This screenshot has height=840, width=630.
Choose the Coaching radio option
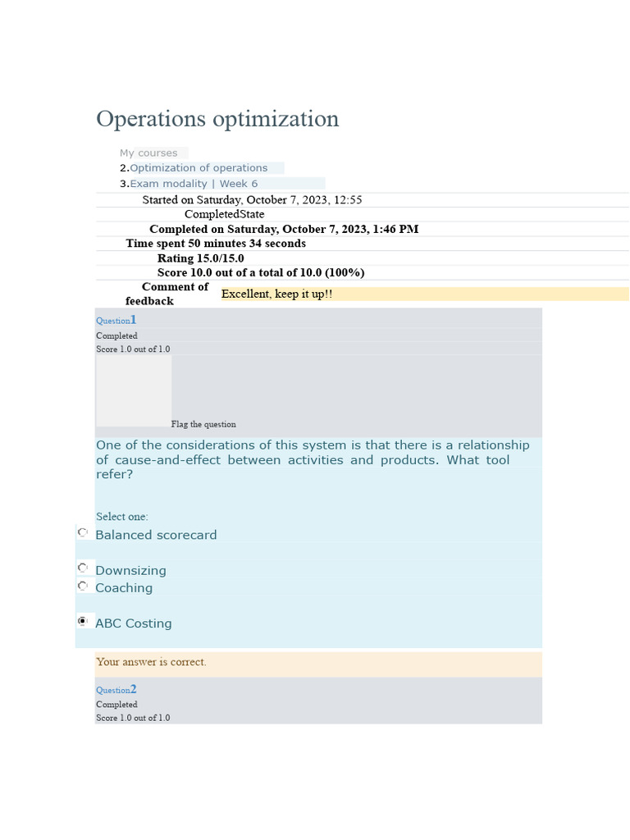83,586
